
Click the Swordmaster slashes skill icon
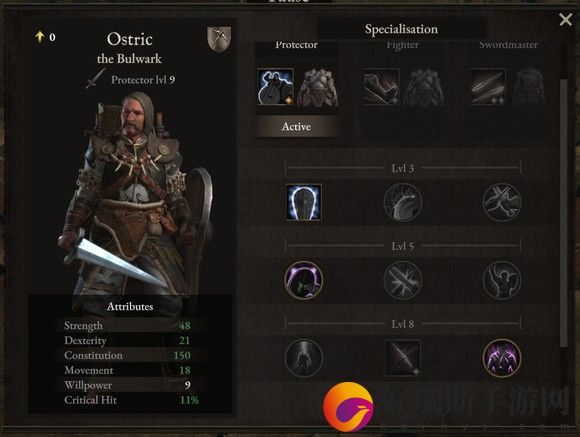488,87
